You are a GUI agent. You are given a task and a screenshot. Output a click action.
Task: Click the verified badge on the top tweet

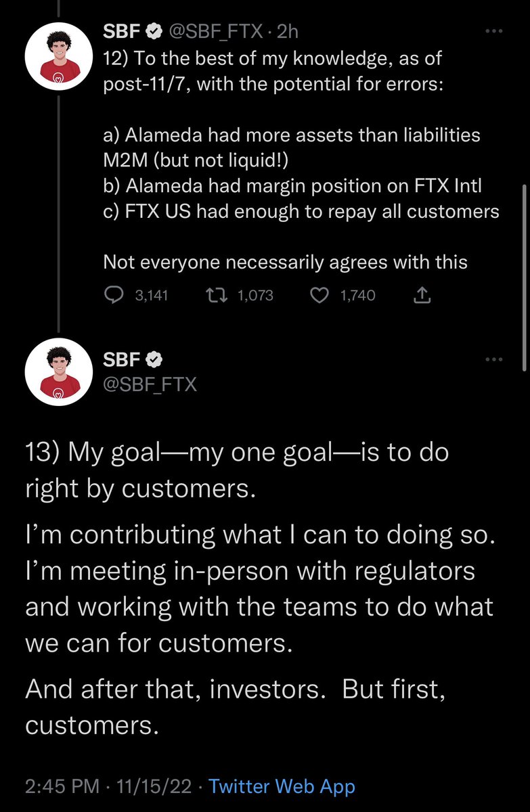(155, 31)
